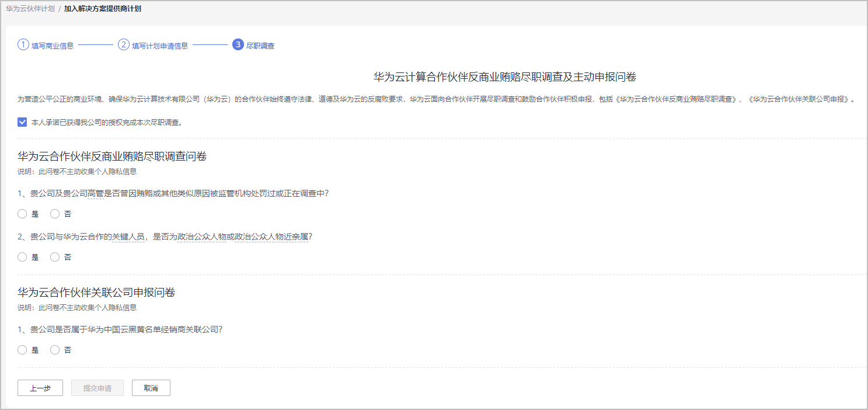
Task: Open 华为云伙伴计划 breadcrumb link
Action: tap(30, 9)
